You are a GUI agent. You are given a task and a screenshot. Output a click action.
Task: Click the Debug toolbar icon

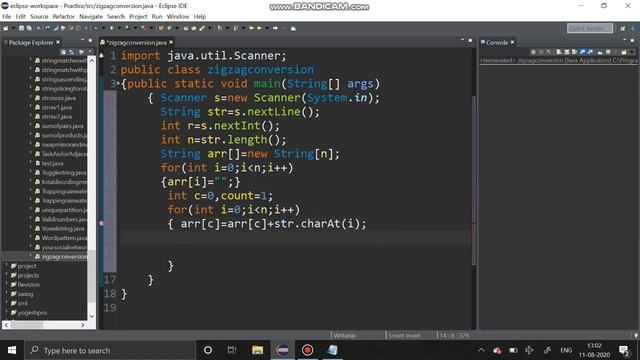pyautogui.click(x=96, y=28)
